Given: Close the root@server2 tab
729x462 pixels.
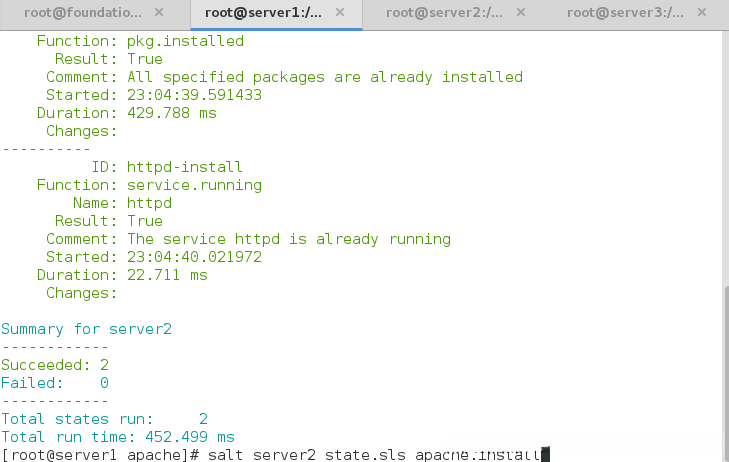Looking at the screenshot, I should click(521, 13).
